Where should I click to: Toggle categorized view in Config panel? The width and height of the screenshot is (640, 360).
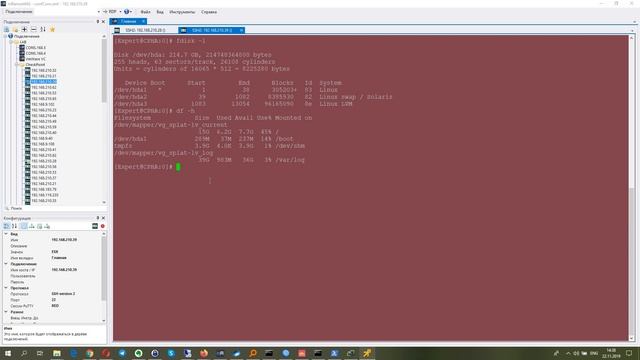[x=7, y=226]
